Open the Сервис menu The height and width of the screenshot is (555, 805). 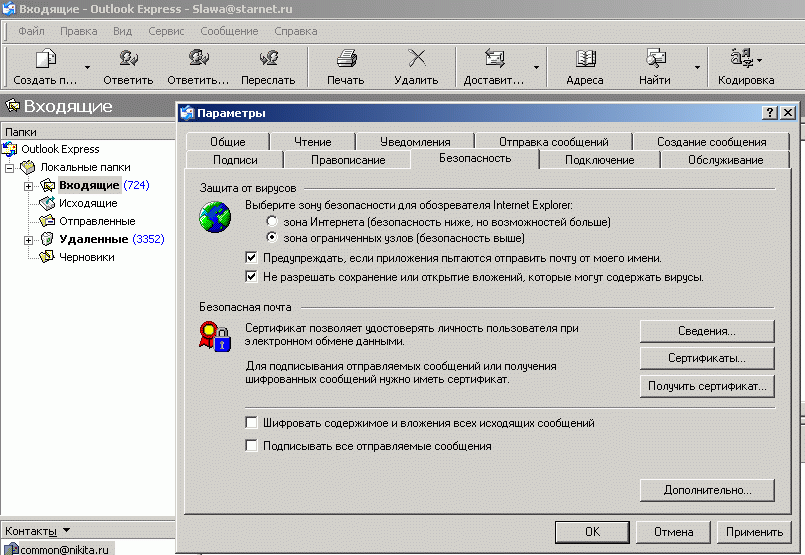click(166, 31)
